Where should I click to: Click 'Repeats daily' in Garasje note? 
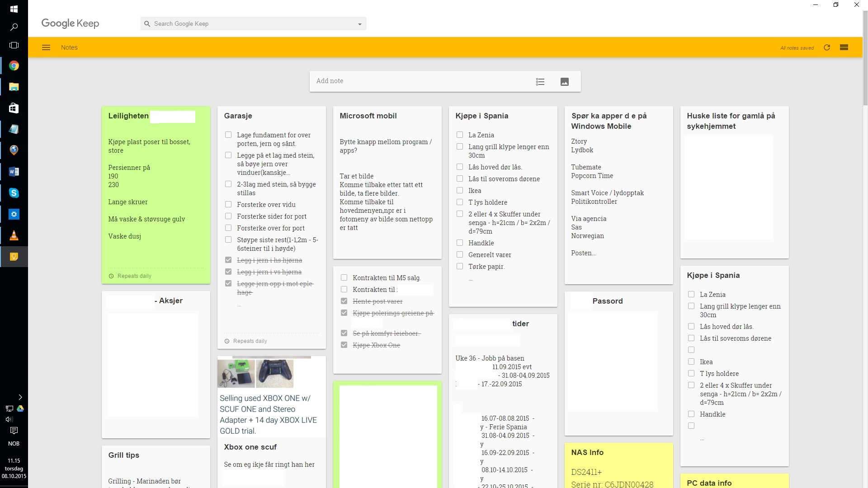(x=250, y=341)
